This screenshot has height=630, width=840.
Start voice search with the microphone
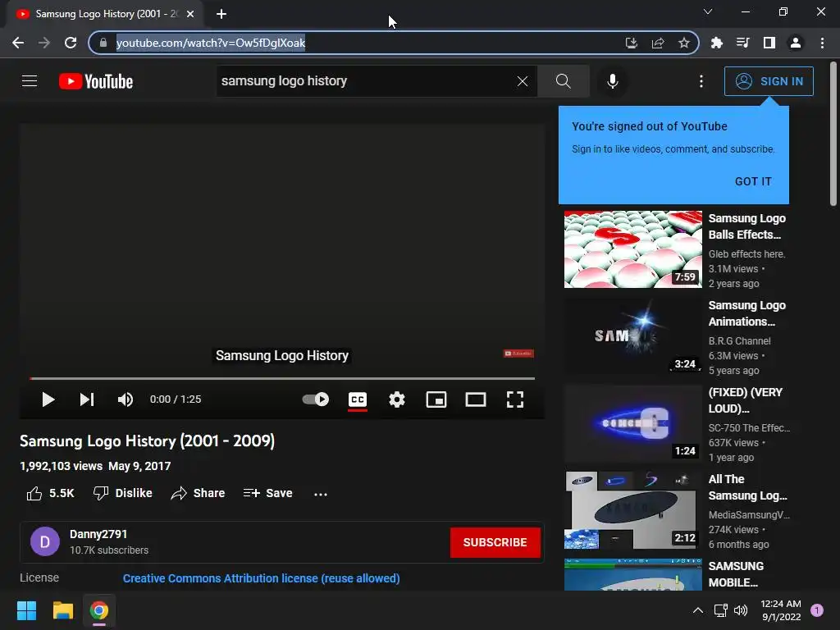612,81
